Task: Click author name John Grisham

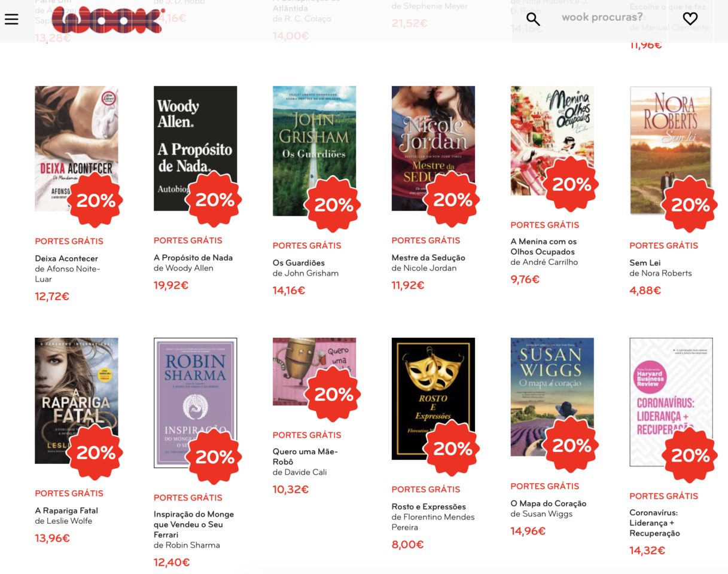Action: [312, 273]
